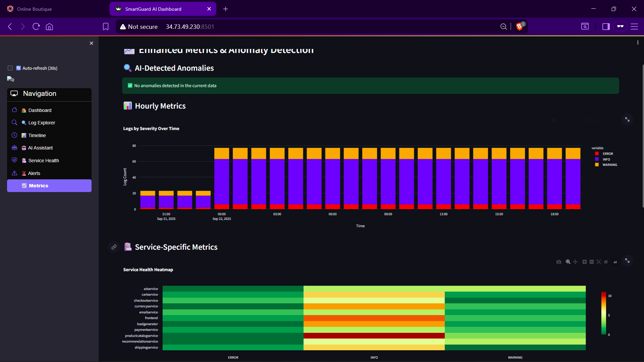
Task: Switch to the Online Boutique tab
Action: point(35,9)
